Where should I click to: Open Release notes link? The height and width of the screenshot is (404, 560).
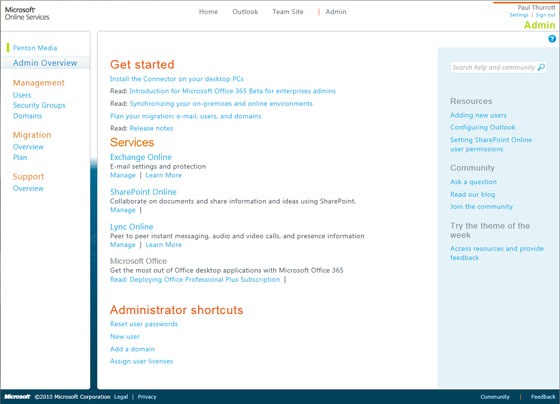[x=151, y=128]
